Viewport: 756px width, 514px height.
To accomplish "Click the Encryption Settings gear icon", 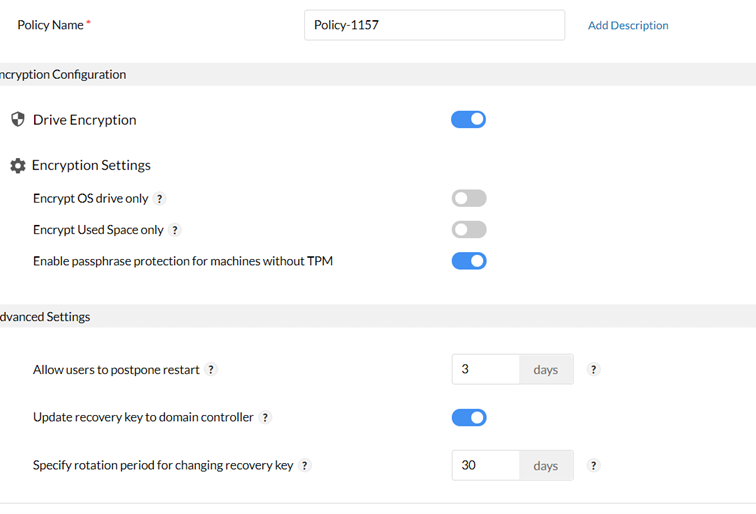I will tap(17, 166).
